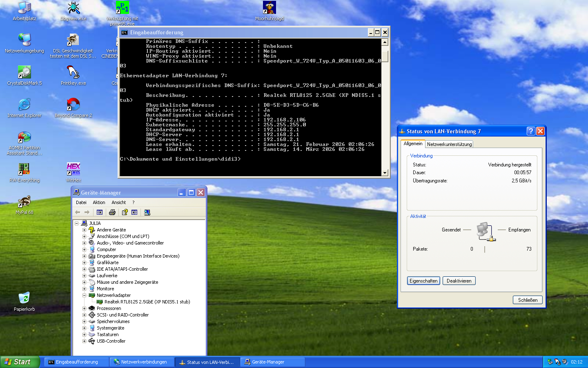Select the Realtek RTL8125 2.5GbE adapter entry

pos(147,302)
